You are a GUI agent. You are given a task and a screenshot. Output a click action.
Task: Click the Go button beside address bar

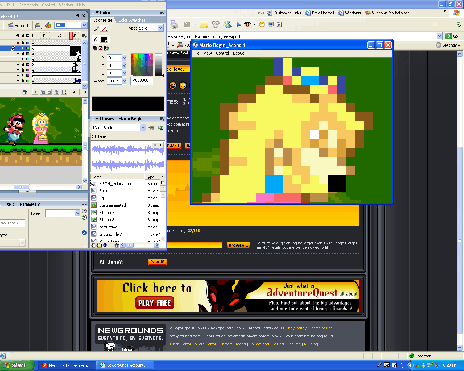tap(451, 36)
